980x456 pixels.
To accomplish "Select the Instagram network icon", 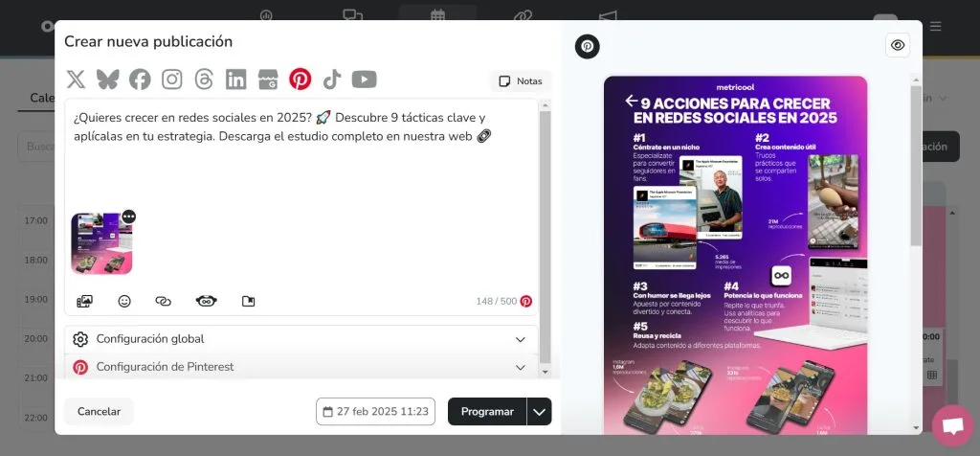I will click(x=172, y=80).
